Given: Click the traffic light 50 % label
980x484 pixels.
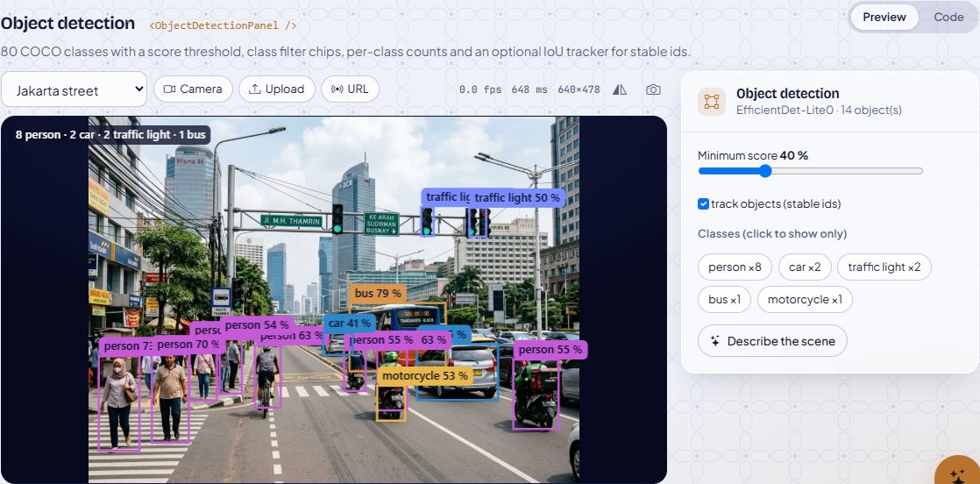Looking at the screenshot, I should [517, 197].
